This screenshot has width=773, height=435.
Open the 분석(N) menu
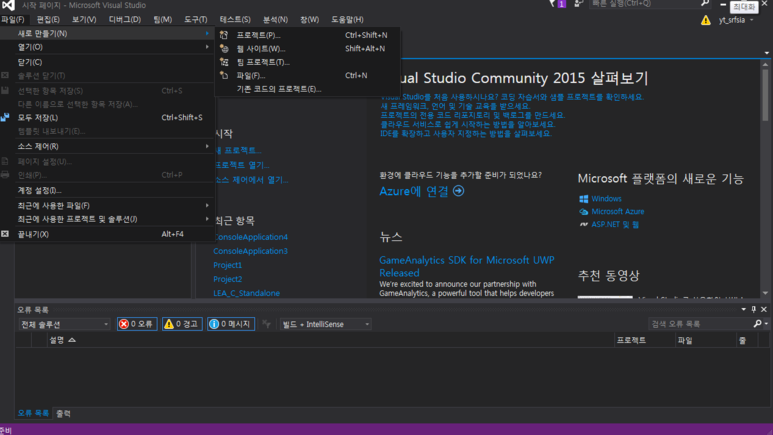(x=275, y=19)
